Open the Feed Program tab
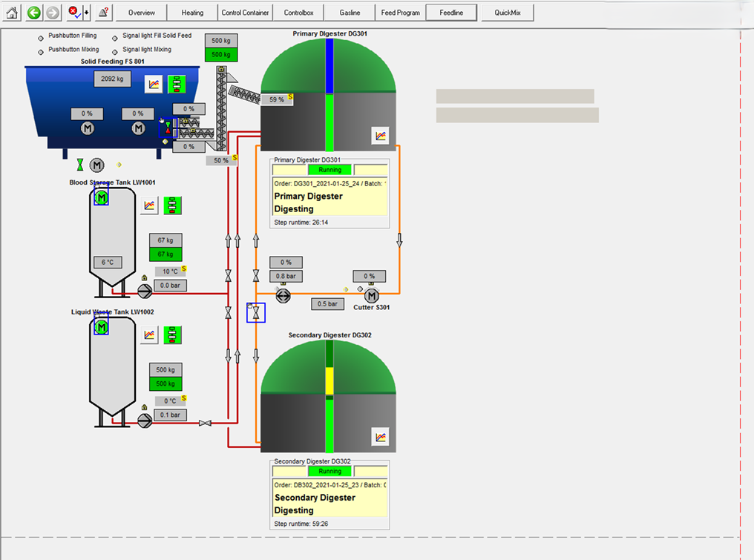Screen dimensions: 754x560 400,13
